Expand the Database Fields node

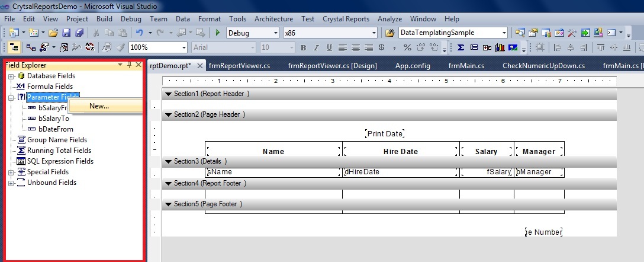tap(11, 76)
